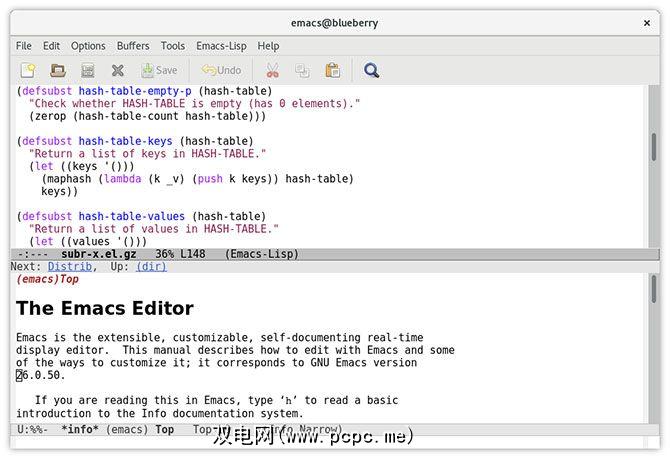Click the *info* buffer name in mode line

pos(80,429)
